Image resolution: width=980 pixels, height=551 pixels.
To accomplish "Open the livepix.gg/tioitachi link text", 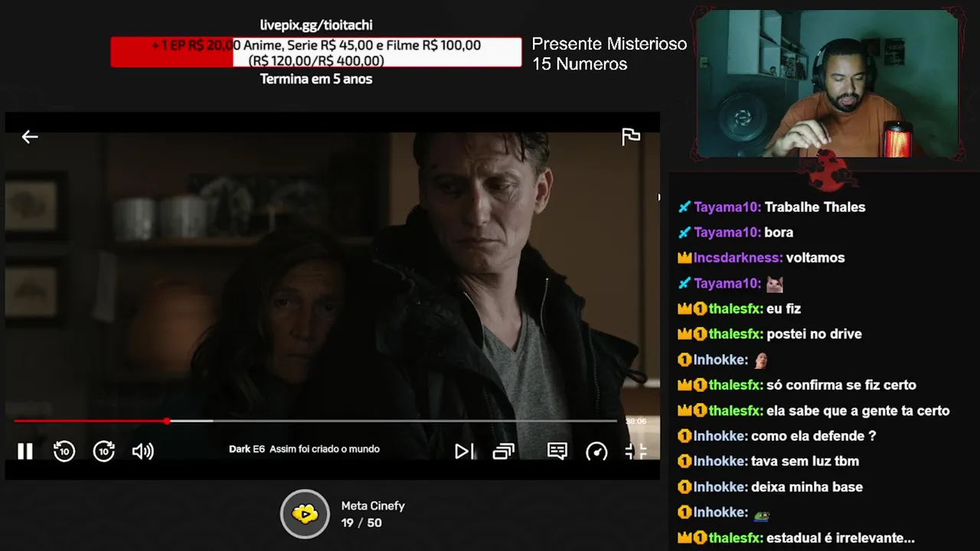I will click(x=316, y=25).
